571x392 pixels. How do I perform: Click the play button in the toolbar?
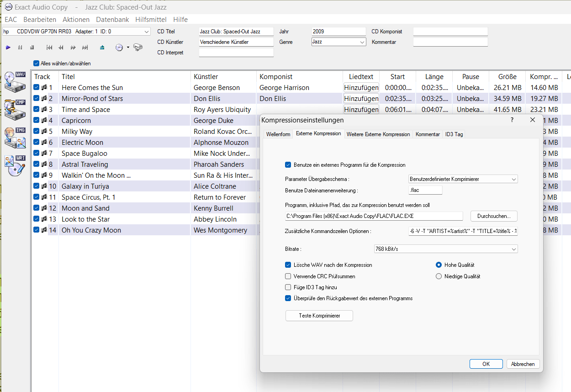[8, 48]
